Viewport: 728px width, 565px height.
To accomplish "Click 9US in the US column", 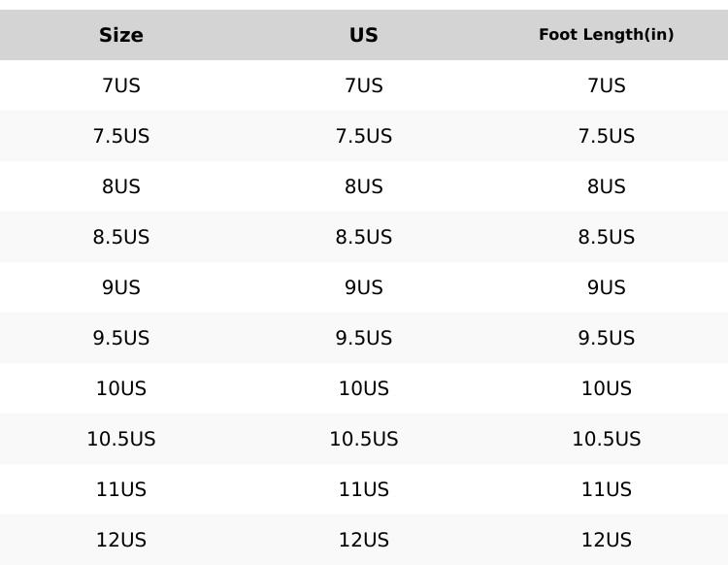I will click(x=364, y=287).
